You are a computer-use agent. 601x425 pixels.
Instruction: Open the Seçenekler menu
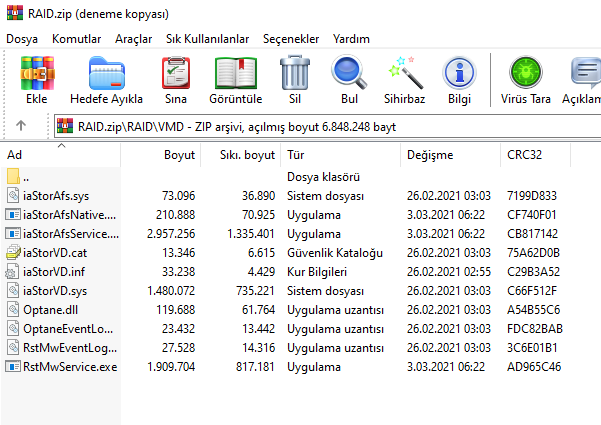coord(291,39)
